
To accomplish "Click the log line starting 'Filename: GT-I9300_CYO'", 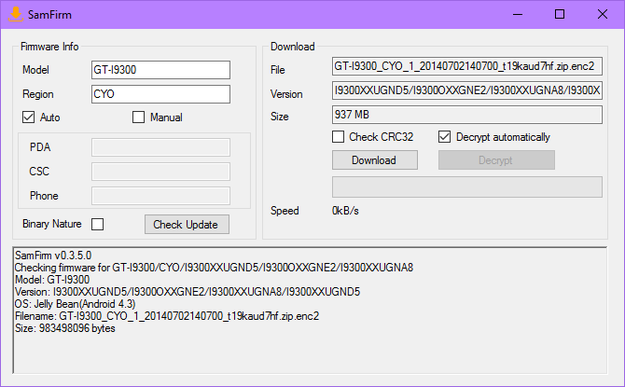I will coord(167,316).
